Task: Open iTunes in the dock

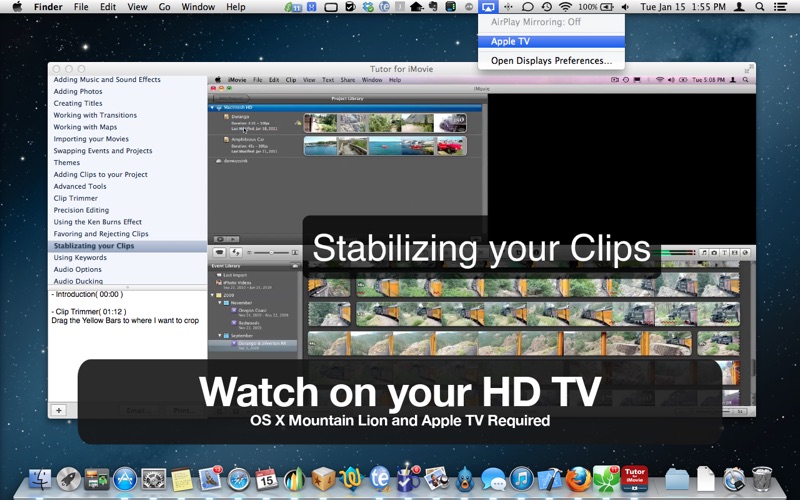Action: [x=521, y=479]
